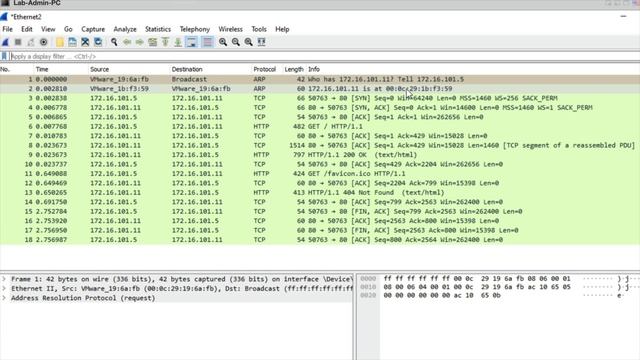Expand the Ethernet II details tree

coord(4,289)
